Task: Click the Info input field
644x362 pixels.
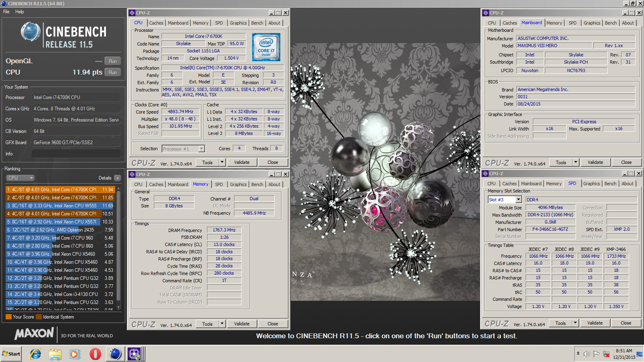Action: (76, 154)
